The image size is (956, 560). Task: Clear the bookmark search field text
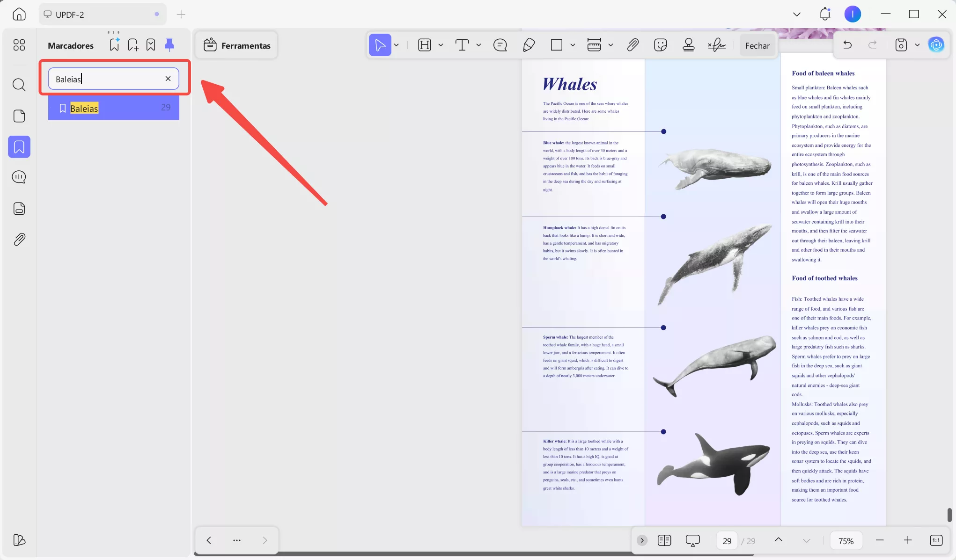pos(168,79)
